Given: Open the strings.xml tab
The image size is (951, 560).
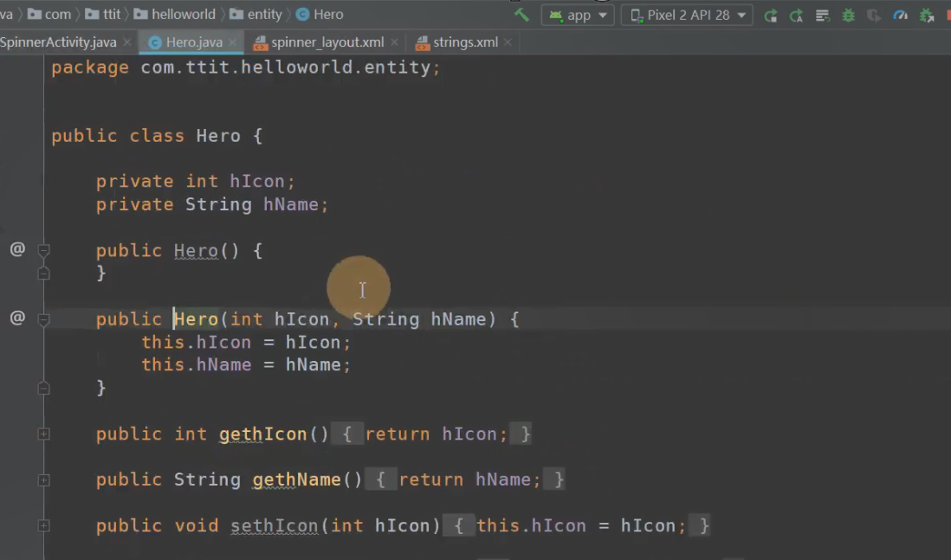Looking at the screenshot, I should click(465, 42).
